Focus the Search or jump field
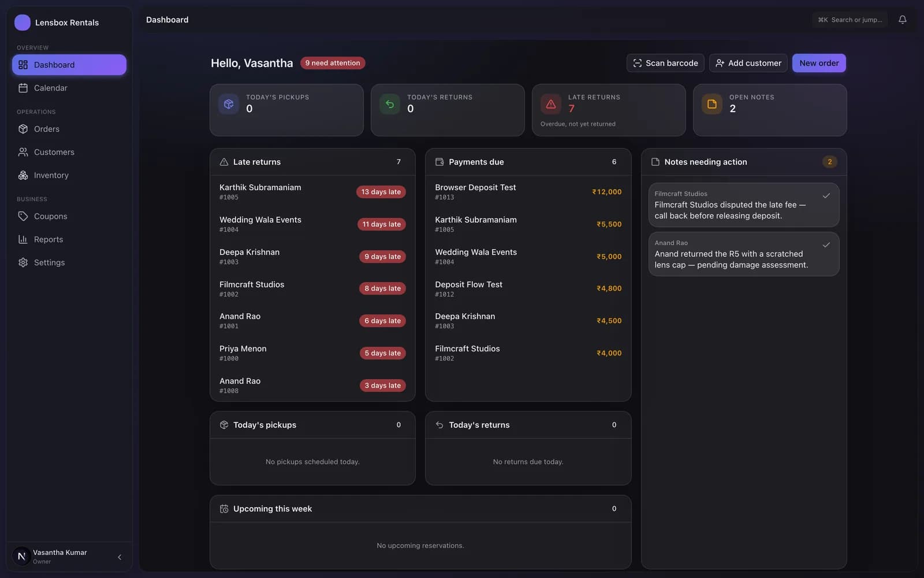Screen dimensions: 924x578 (x=850, y=20)
